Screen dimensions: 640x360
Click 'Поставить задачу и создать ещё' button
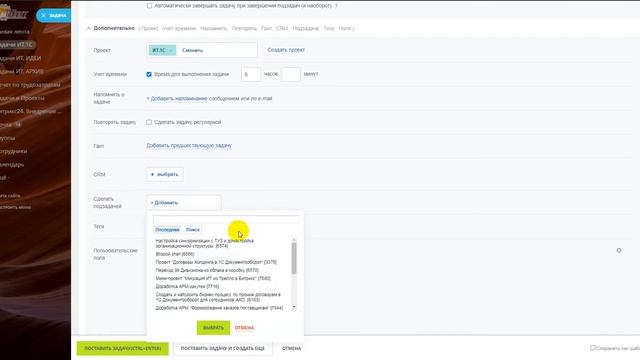pyautogui.click(x=222, y=349)
